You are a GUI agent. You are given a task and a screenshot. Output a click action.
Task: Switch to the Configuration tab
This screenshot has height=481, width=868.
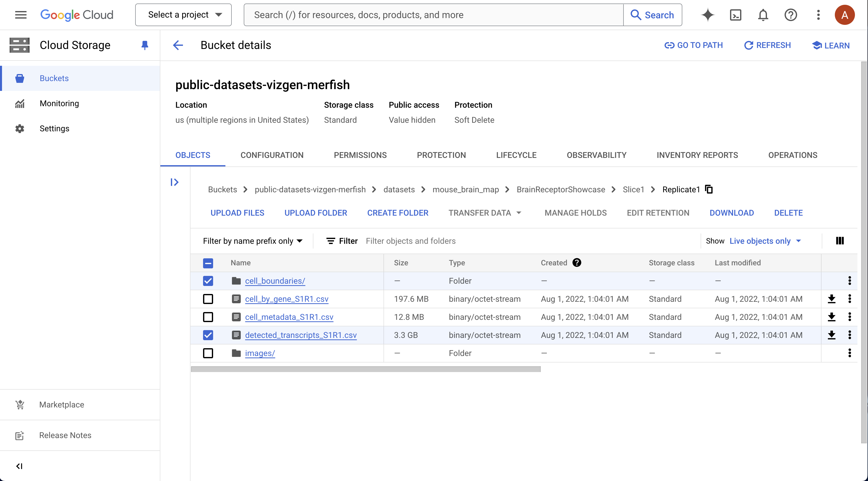(272, 155)
